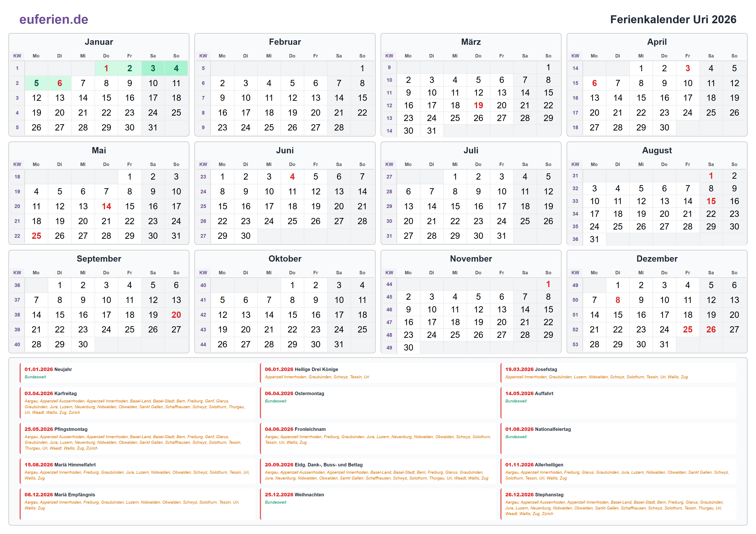The height and width of the screenshot is (534, 756).
Task: Click week number 36 in August
Action: coord(575,239)
